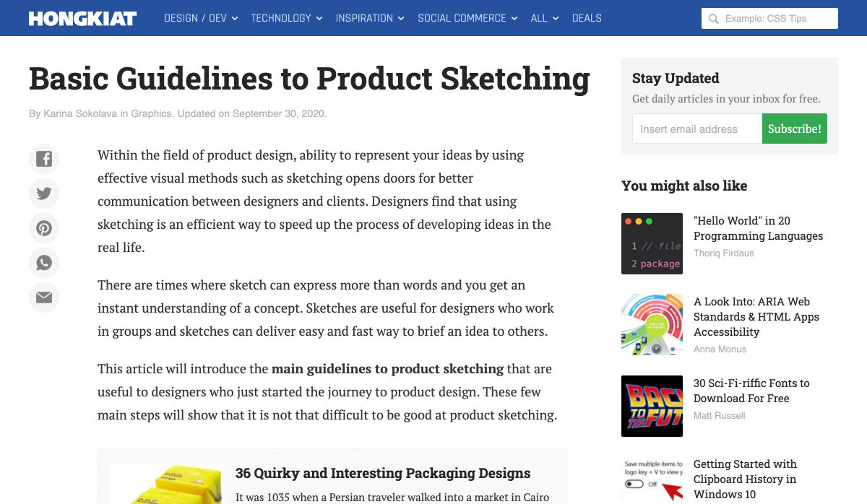
Task: Expand the Inspiration dropdown
Action: (370, 18)
